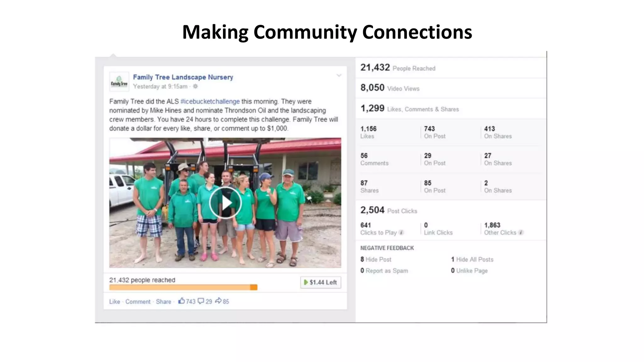Click the 0 Report as Spam entry

(384, 271)
